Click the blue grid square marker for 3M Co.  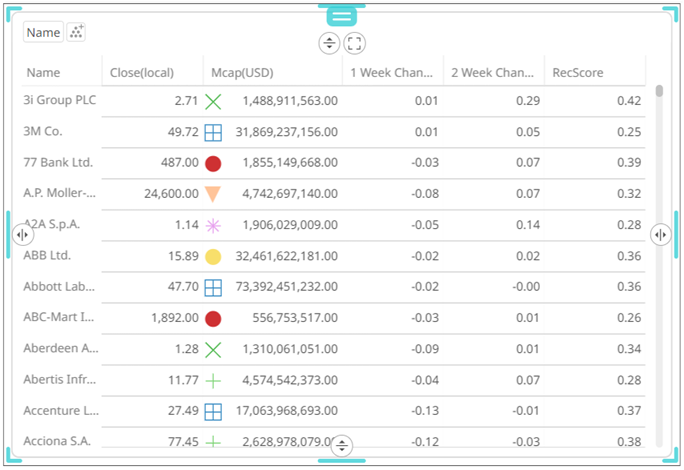point(213,132)
